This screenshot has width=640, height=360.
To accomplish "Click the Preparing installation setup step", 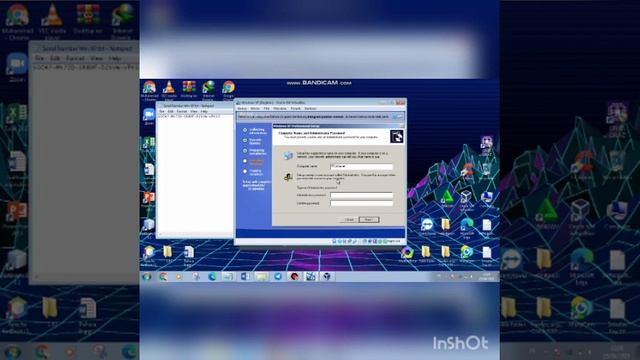I will coord(254,152).
